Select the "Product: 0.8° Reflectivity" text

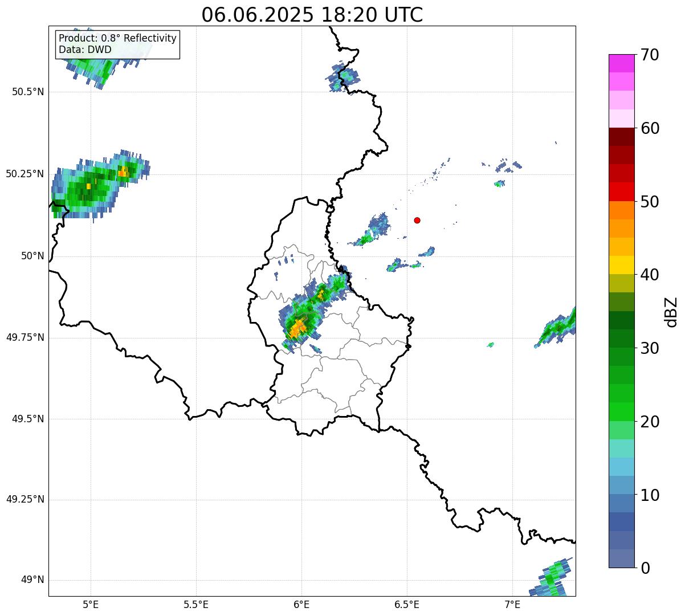pyautogui.click(x=118, y=38)
